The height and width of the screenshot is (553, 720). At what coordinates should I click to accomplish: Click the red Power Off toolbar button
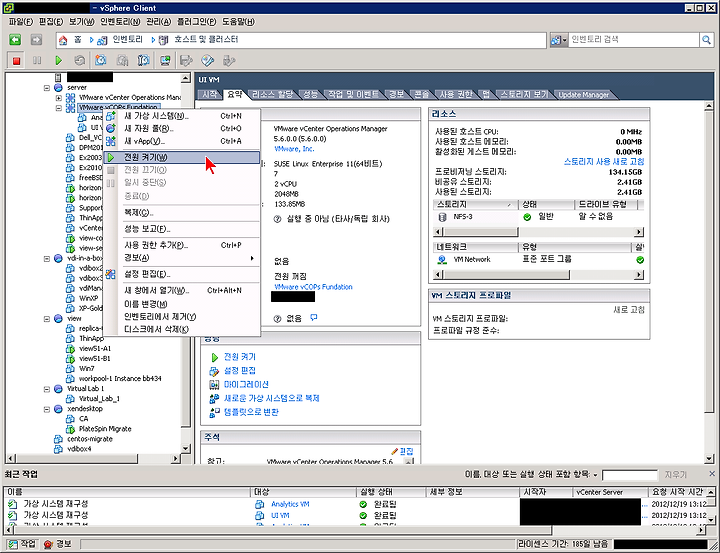tap(17, 60)
